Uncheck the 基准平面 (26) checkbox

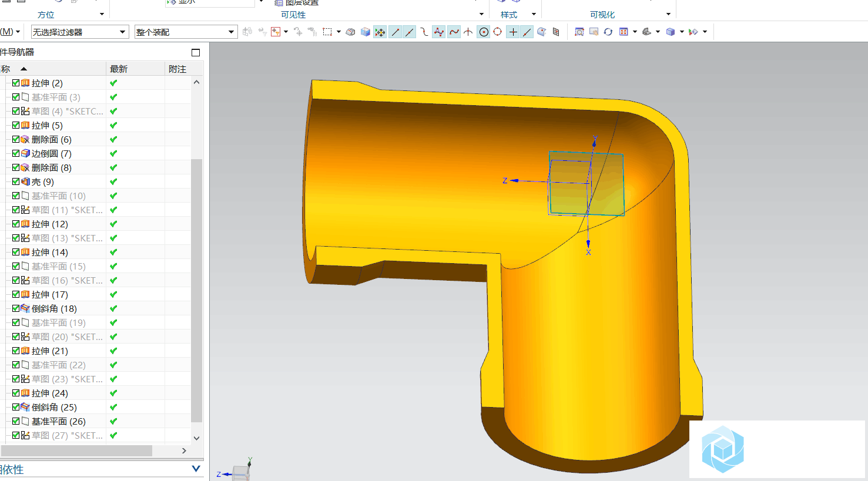pyautogui.click(x=16, y=421)
